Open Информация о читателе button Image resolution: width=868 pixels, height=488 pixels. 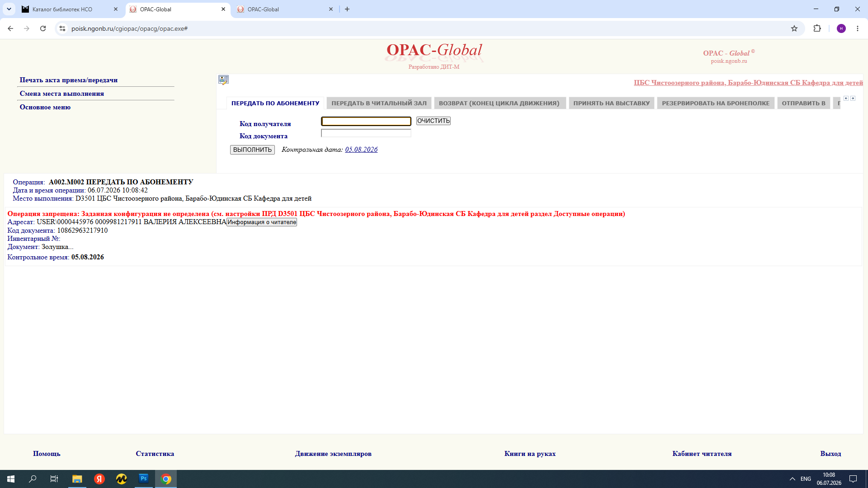pos(262,222)
